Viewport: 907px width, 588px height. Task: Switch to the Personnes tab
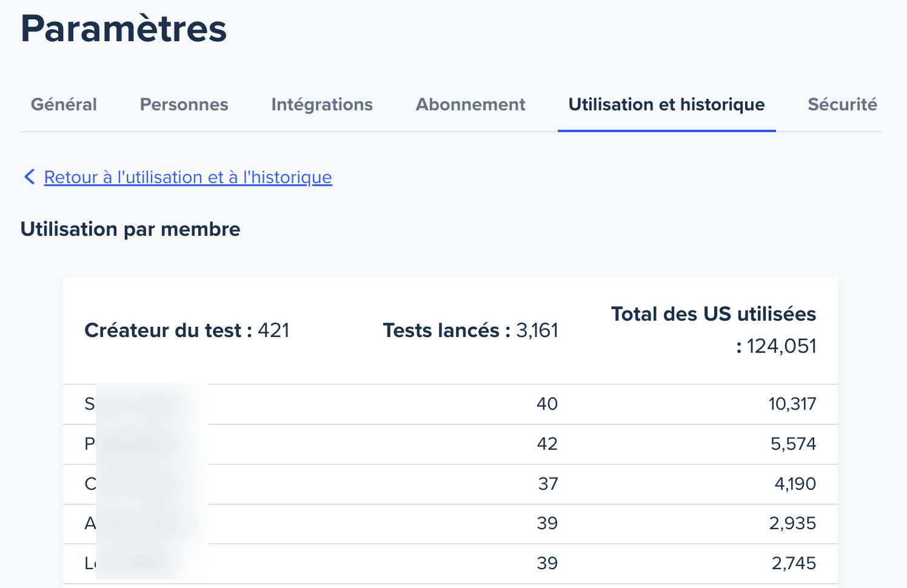(x=184, y=104)
